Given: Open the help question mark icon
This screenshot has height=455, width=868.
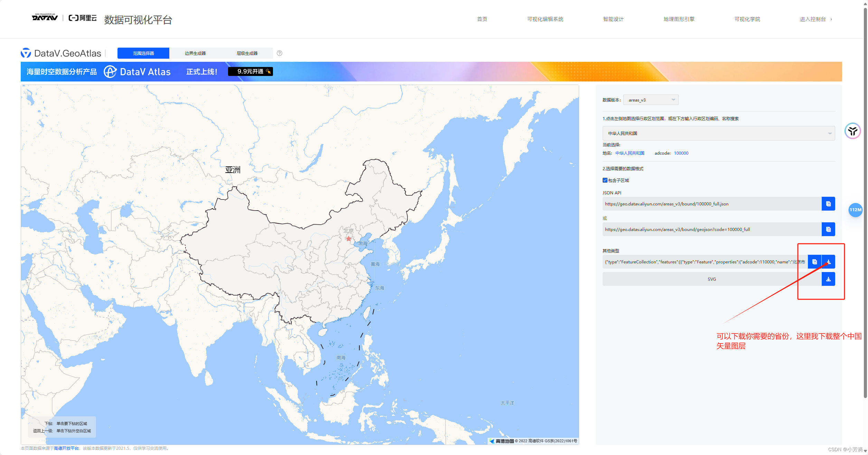Looking at the screenshot, I should [x=280, y=53].
